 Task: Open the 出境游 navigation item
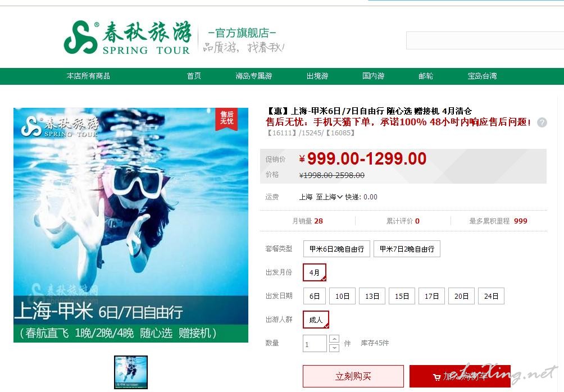click(317, 76)
